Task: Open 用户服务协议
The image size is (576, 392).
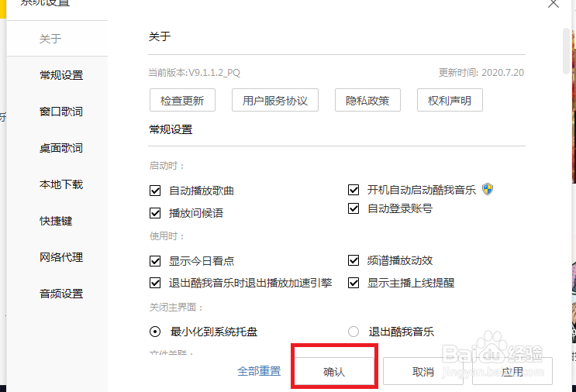Action: pos(274,100)
